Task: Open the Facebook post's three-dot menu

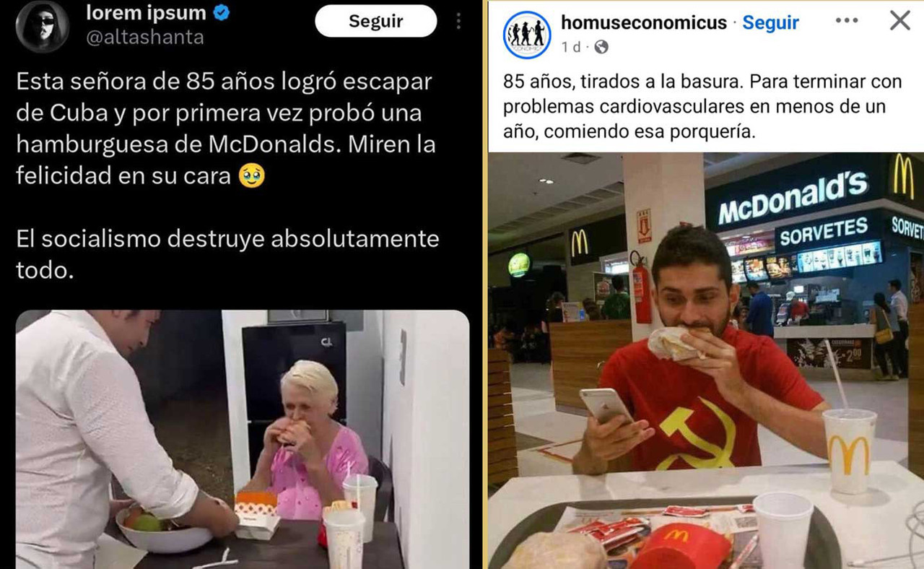Action: (x=847, y=20)
